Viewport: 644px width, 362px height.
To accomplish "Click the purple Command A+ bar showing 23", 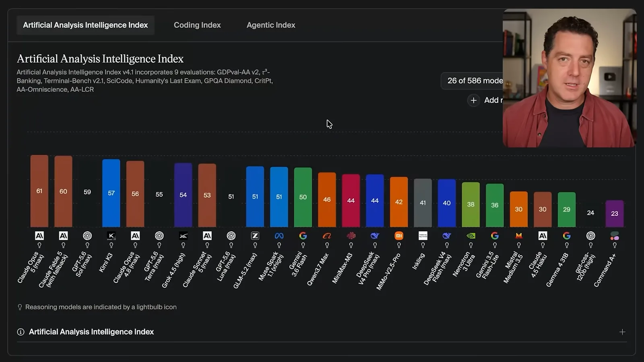I will (615, 214).
